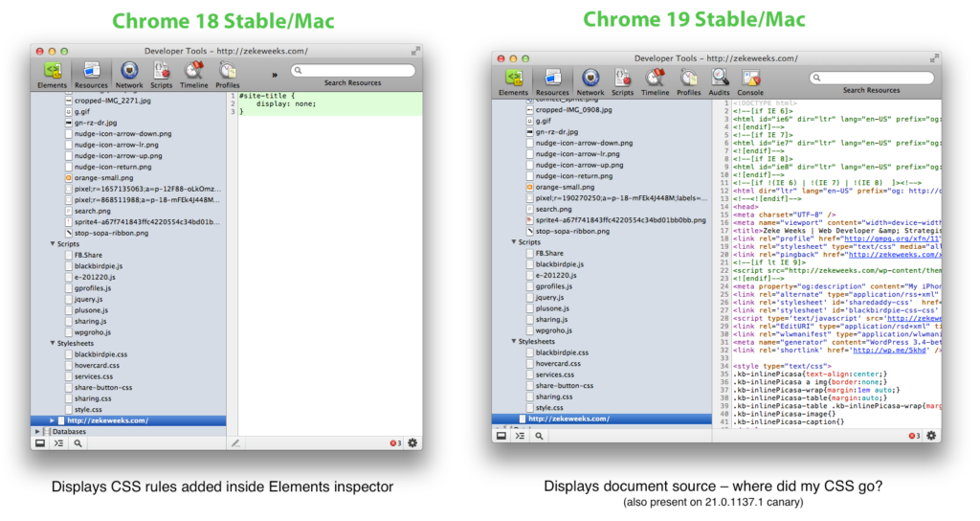Image resolution: width=980 pixels, height=521 pixels.
Task: Open Resources panel in Chrome 19 window
Action: pyautogui.click(x=552, y=82)
